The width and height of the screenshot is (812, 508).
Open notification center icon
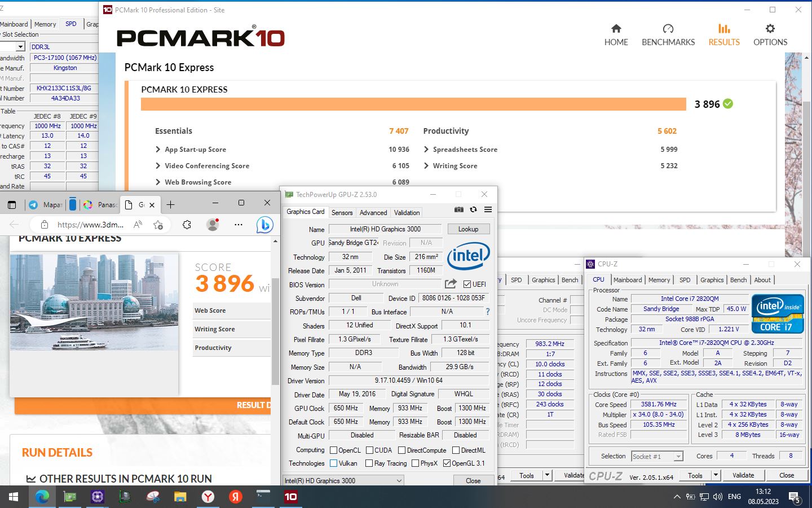795,497
